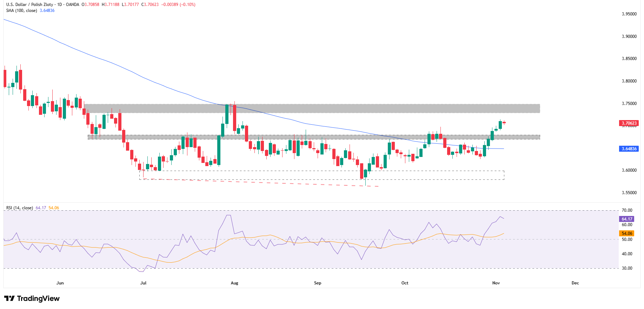Click the Nov label on time axis
The image size is (644, 309).
(x=496, y=283)
